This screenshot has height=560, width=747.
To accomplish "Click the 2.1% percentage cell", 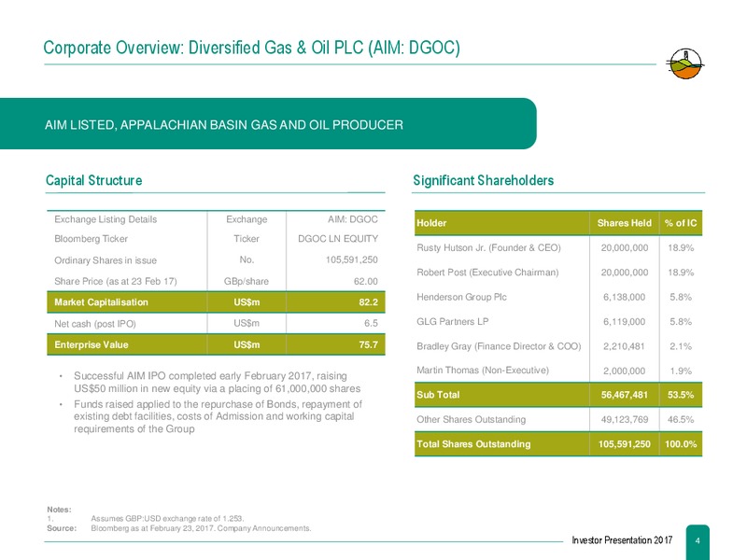I will tap(681, 346).
